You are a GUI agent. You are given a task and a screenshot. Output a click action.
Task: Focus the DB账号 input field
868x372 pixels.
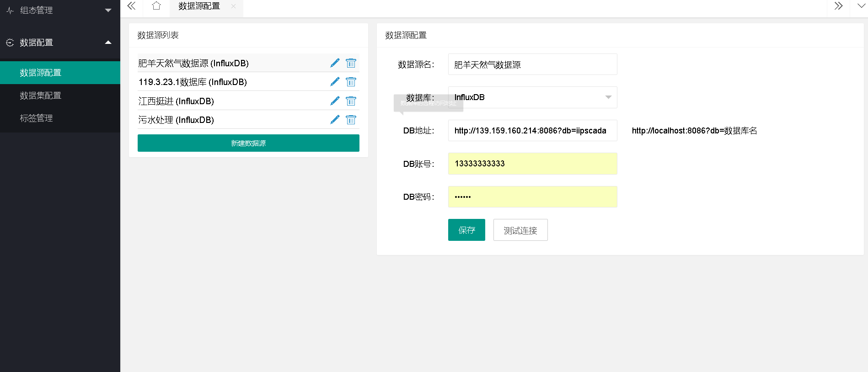pyautogui.click(x=533, y=164)
